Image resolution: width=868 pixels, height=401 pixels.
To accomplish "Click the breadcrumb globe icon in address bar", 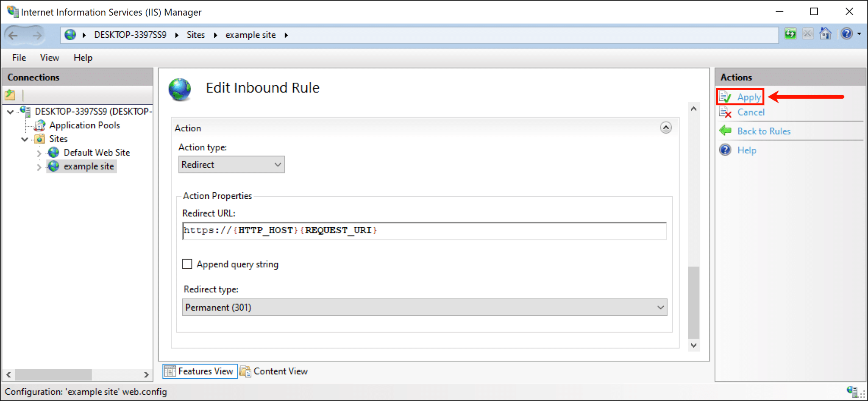I will pyautogui.click(x=70, y=34).
